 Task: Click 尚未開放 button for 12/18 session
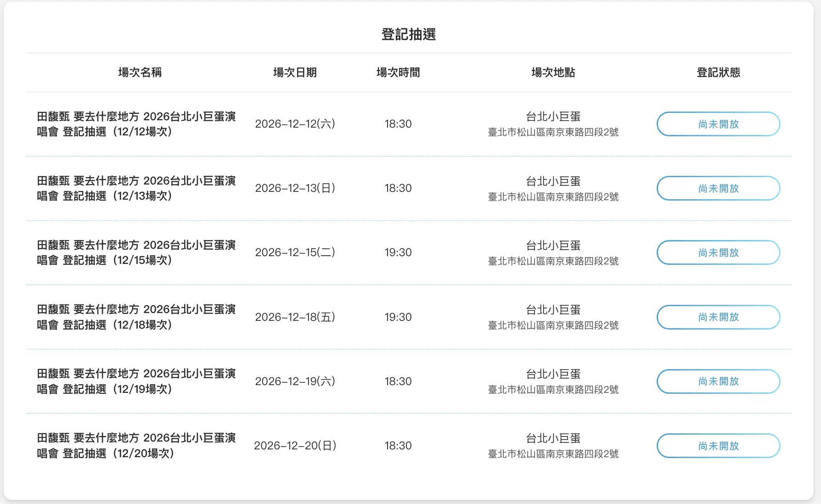(718, 317)
